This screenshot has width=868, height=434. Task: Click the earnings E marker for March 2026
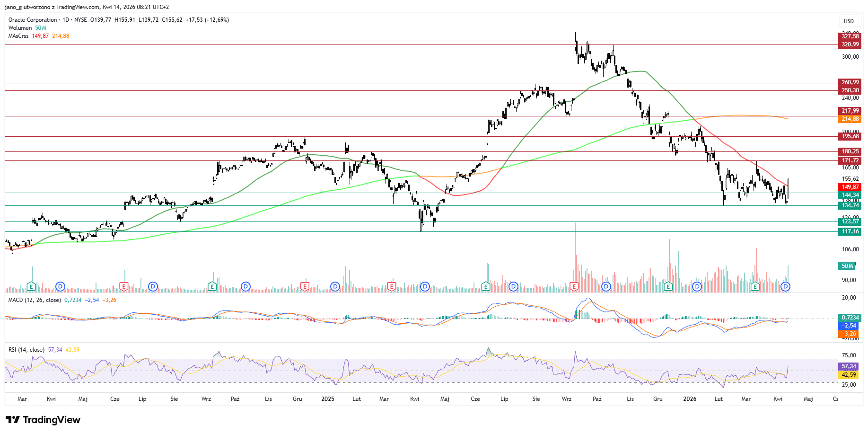coord(755,286)
